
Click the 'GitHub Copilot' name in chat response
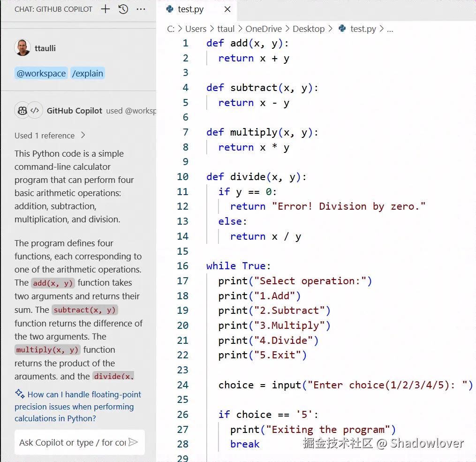(75, 111)
